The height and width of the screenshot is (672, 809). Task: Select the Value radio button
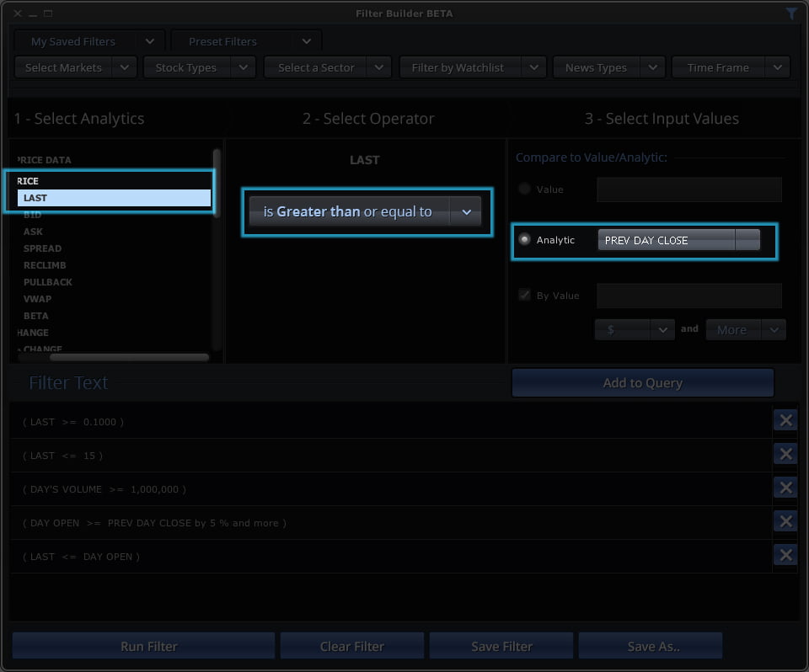525,189
